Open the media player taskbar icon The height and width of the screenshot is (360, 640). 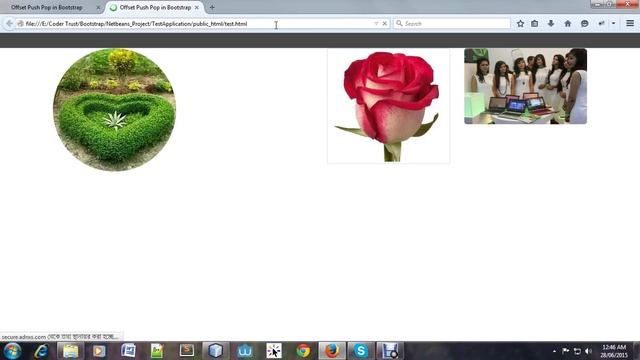point(99,351)
